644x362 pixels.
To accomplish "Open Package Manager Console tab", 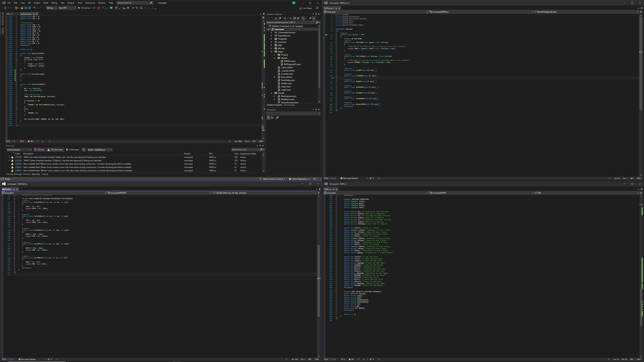I will pyautogui.click(x=18, y=174).
